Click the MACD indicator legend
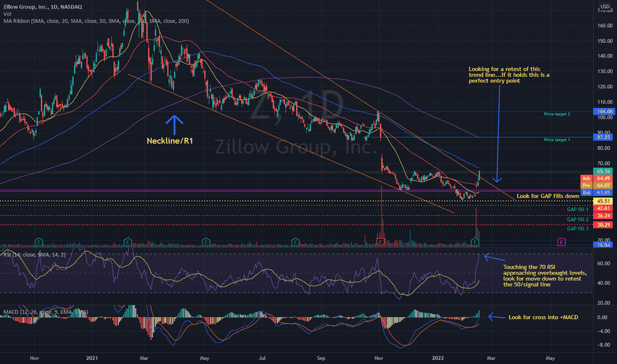This screenshot has width=617, height=364. tap(46, 312)
